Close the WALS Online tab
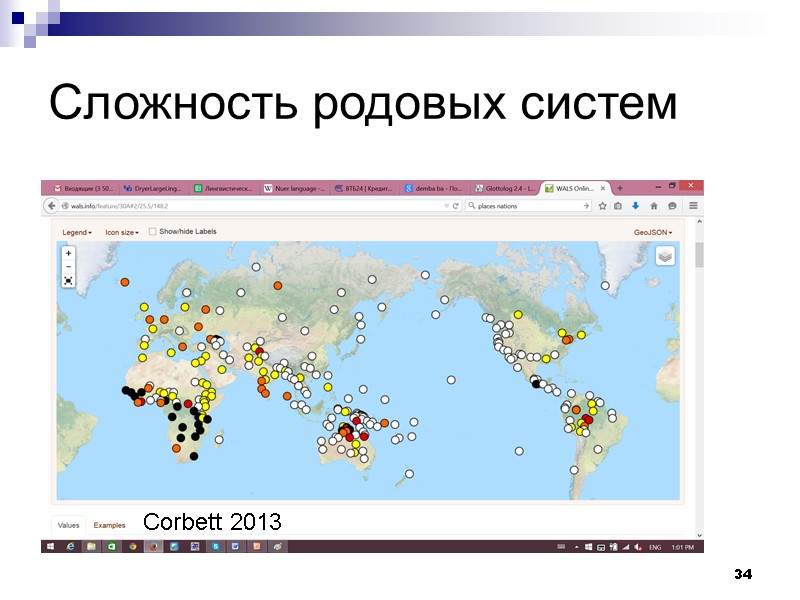This screenshot has width=800, height=600. (x=603, y=188)
